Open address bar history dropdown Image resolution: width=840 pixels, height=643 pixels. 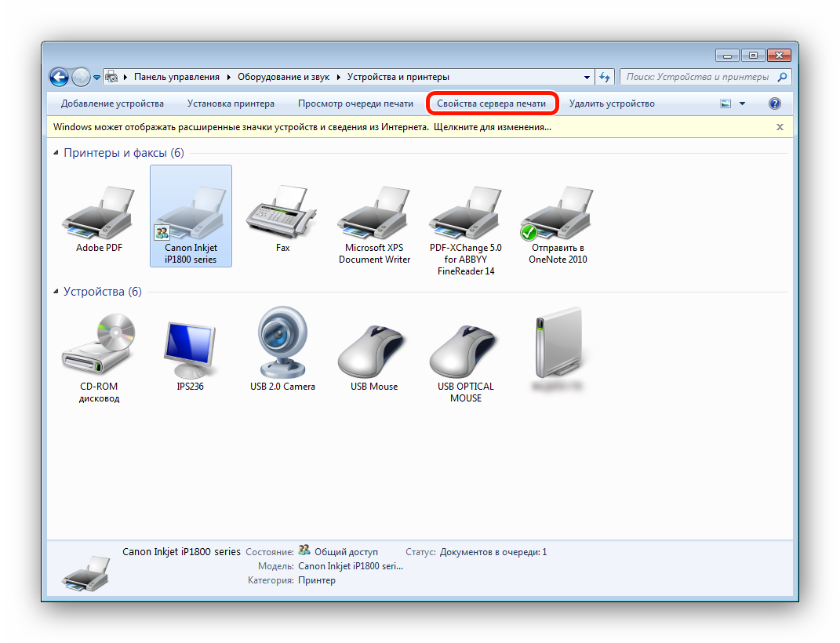pos(587,78)
